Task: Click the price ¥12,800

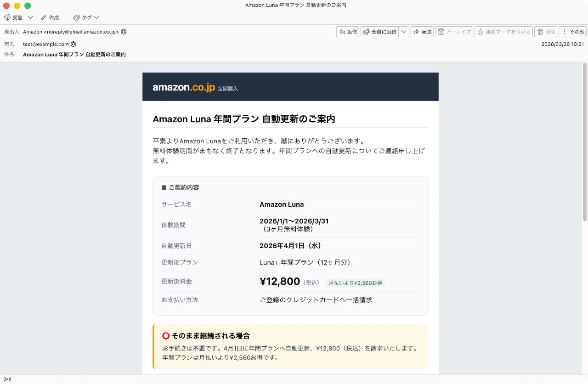Action: coord(280,281)
